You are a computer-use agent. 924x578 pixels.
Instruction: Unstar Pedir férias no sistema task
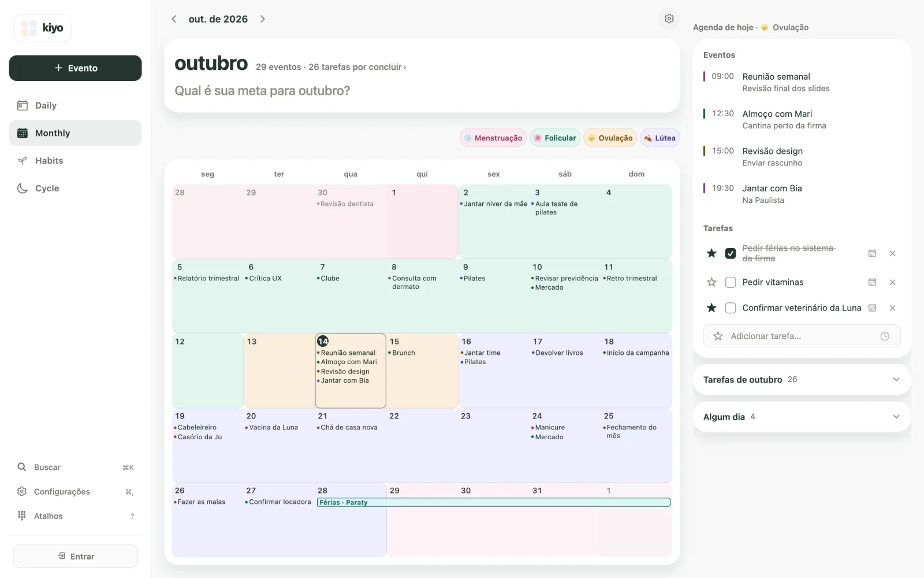[711, 253]
